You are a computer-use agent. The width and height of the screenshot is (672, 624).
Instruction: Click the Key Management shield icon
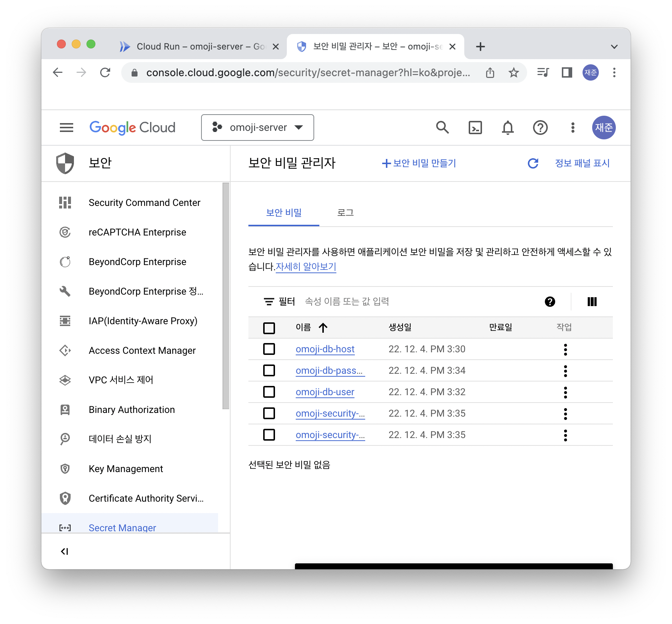65,469
